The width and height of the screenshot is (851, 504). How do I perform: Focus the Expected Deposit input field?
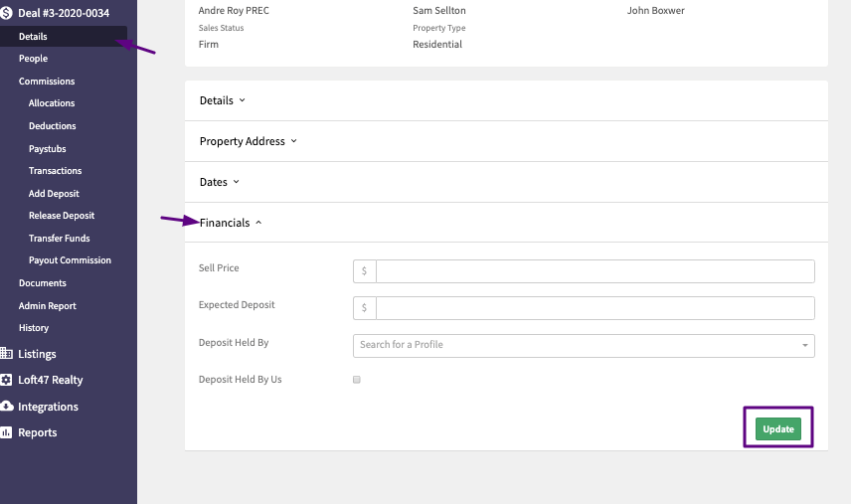point(596,308)
